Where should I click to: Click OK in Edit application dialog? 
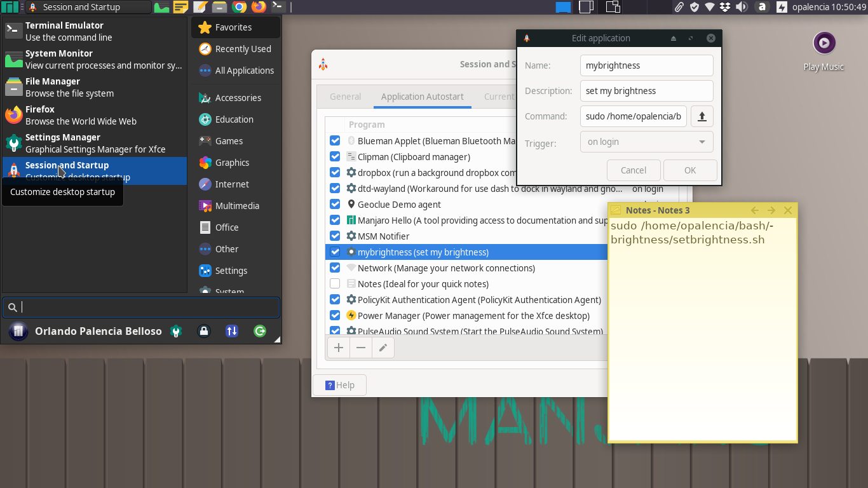click(x=690, y=170)
